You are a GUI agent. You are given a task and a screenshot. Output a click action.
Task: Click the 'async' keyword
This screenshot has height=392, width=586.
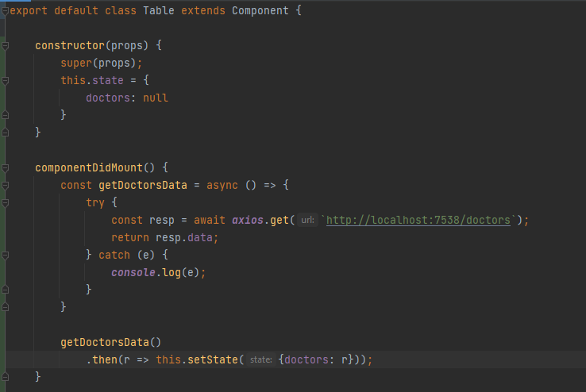pyautogui.click(x=222, y=185)
